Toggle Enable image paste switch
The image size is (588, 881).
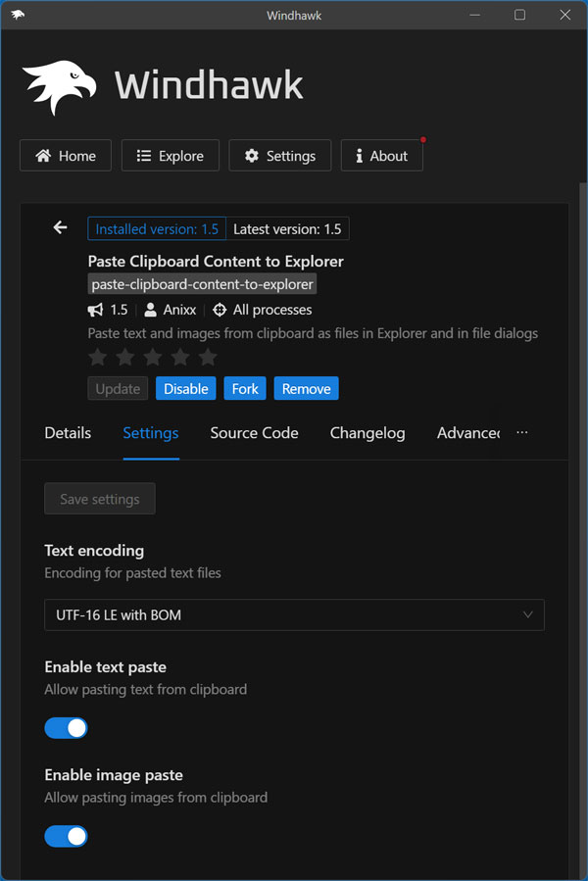[67, 836]
